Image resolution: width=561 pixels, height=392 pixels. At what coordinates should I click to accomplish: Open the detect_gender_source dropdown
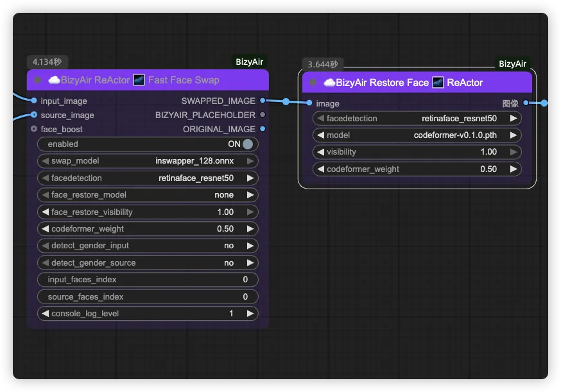point(148,263)
